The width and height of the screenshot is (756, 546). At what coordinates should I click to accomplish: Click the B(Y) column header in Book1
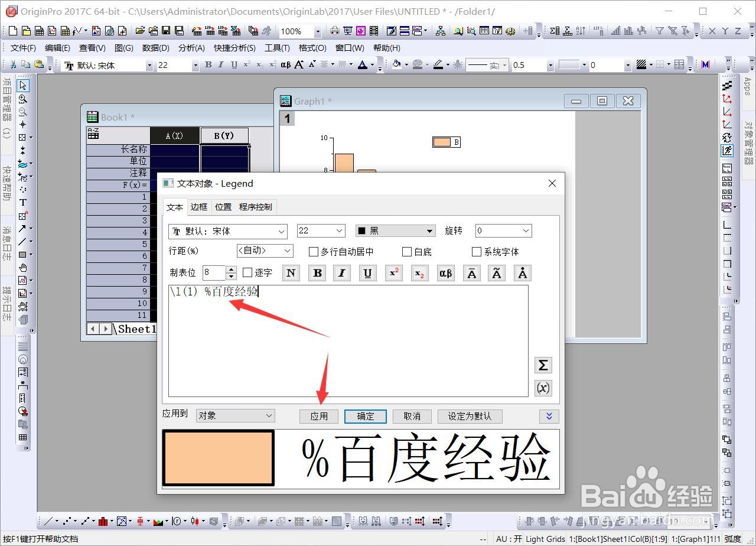[224, 135]
